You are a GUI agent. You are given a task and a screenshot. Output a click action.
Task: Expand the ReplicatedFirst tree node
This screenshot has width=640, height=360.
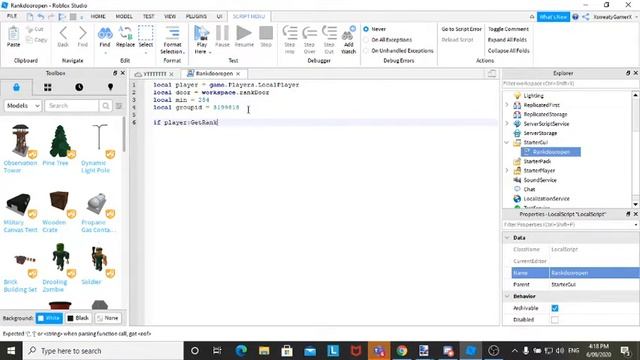507,105
